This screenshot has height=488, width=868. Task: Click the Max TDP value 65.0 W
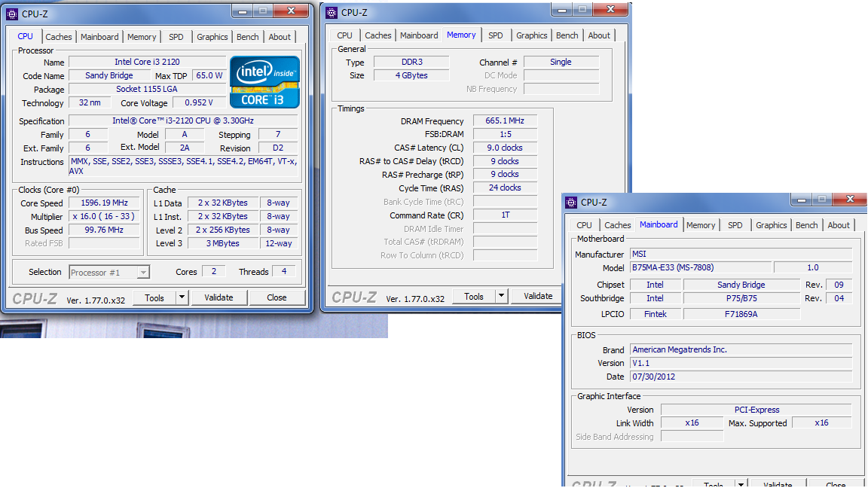click(x=209, y=75)
